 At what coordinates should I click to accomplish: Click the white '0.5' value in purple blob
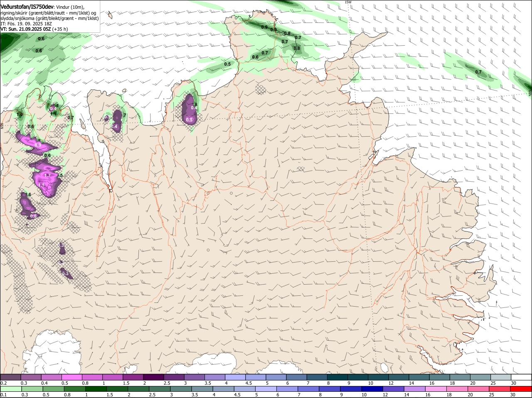click(x=189, y=120)
